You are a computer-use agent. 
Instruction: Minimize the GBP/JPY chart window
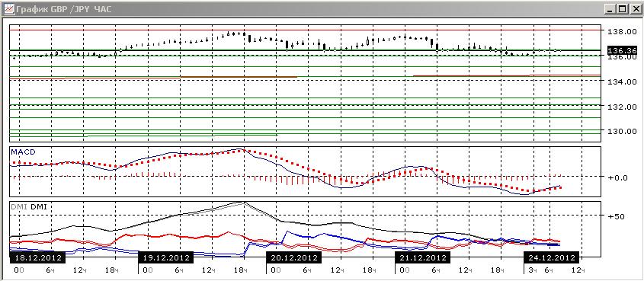(610, 8)
